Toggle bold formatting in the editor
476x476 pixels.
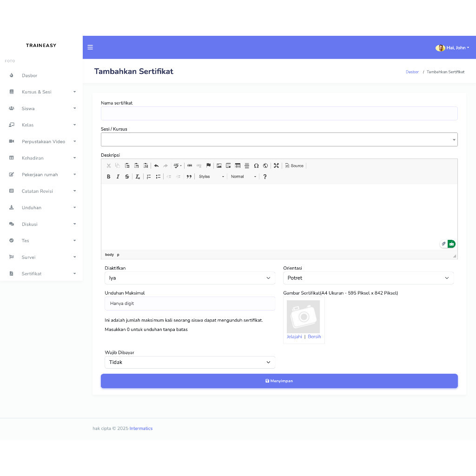coord(109,177)
